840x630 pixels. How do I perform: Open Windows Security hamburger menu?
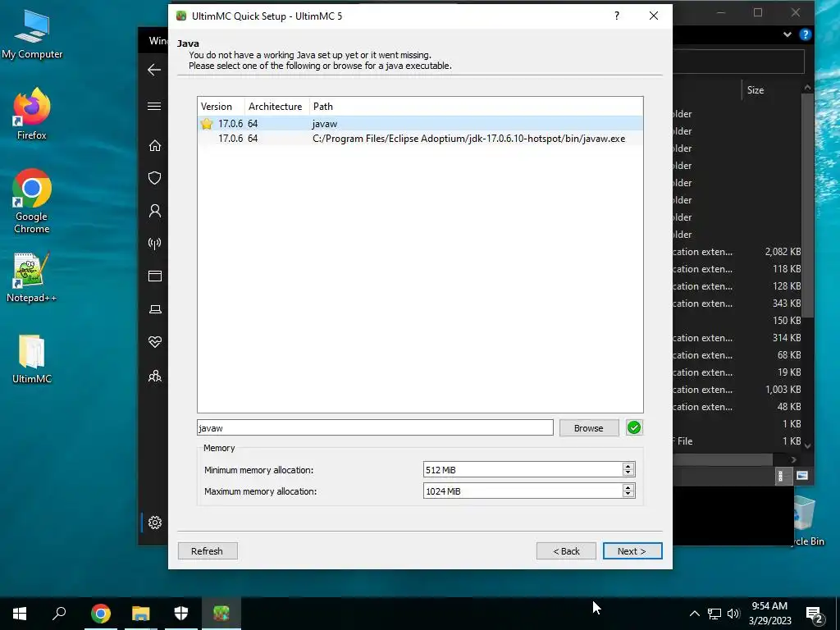pos(154,106)
